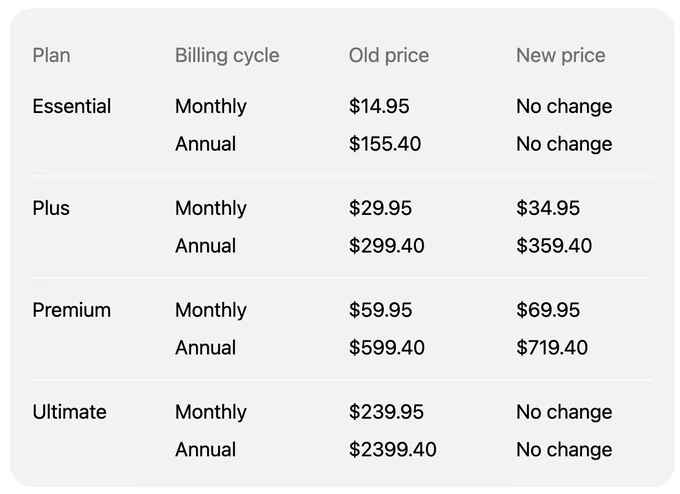Click the $299.40 Plus old annual price
This screenshot has height=494, width=680.
click(x=386, y=246)
